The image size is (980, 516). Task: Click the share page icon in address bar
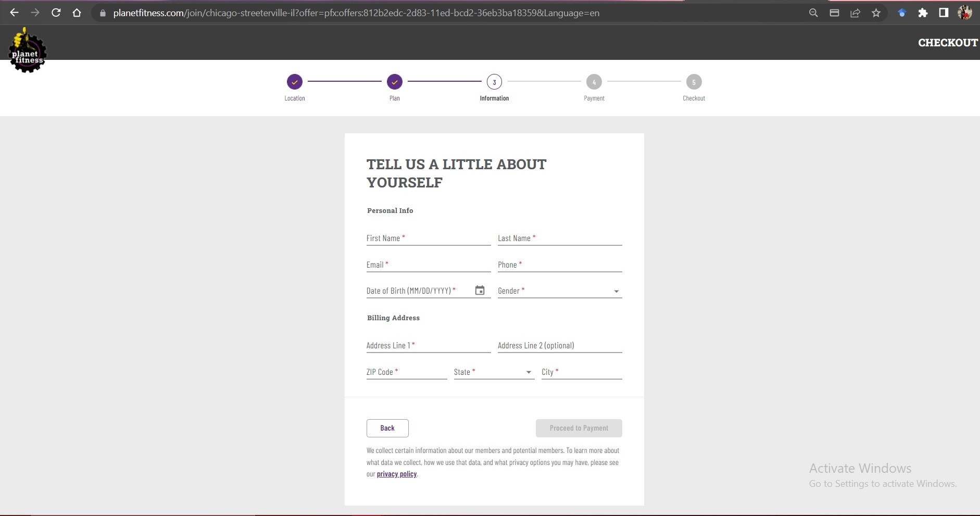pos(855,13)
